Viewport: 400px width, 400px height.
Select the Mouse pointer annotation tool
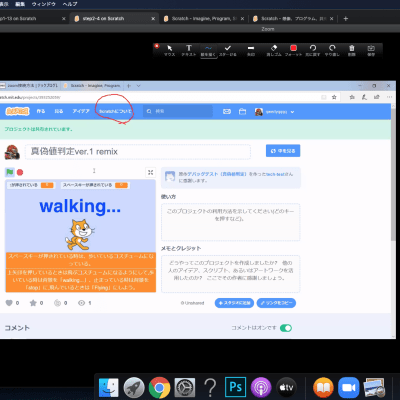tap(169, 50)
